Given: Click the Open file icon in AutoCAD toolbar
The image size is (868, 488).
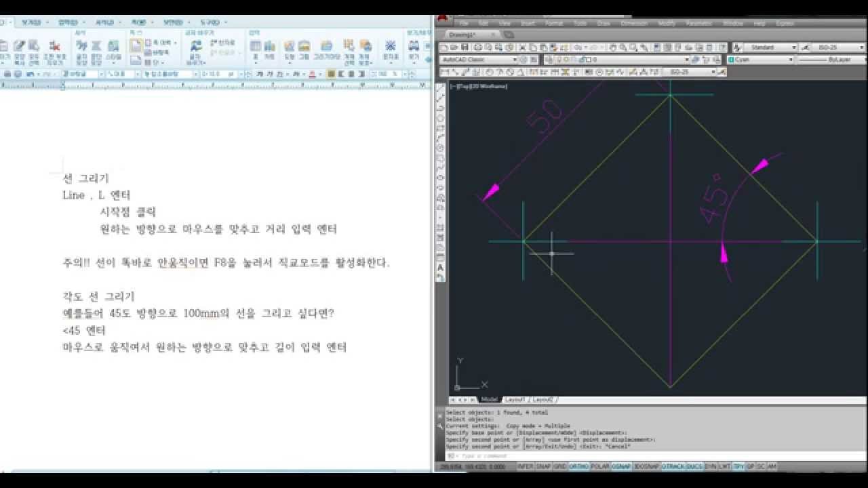Looking at the screenshot, I should point(453,47).
